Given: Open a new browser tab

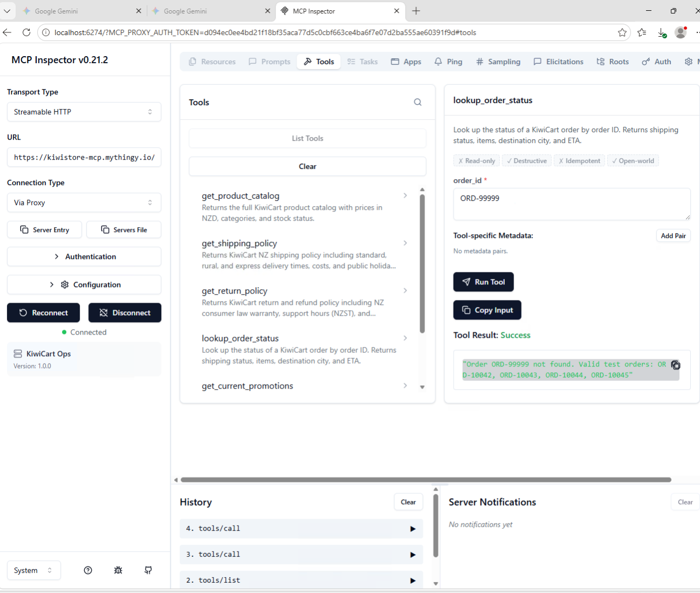Looking at the screenshot, I should point(416,11).
